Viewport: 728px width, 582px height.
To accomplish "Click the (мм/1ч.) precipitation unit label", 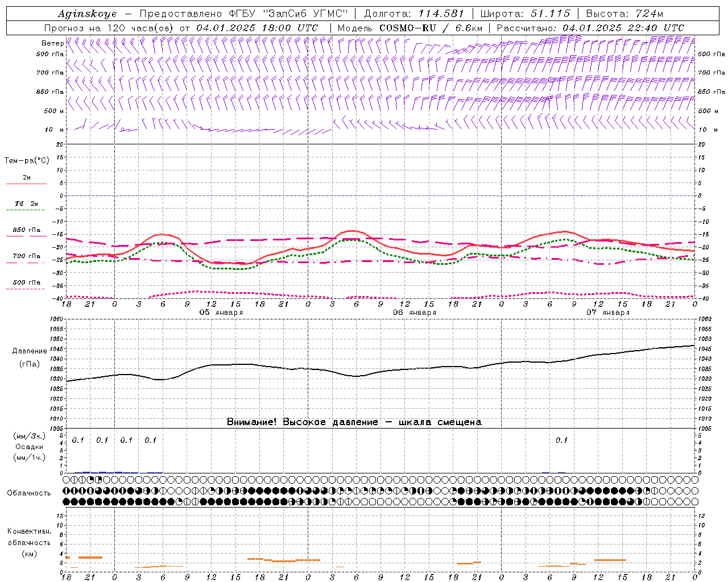I will (30, 458).
